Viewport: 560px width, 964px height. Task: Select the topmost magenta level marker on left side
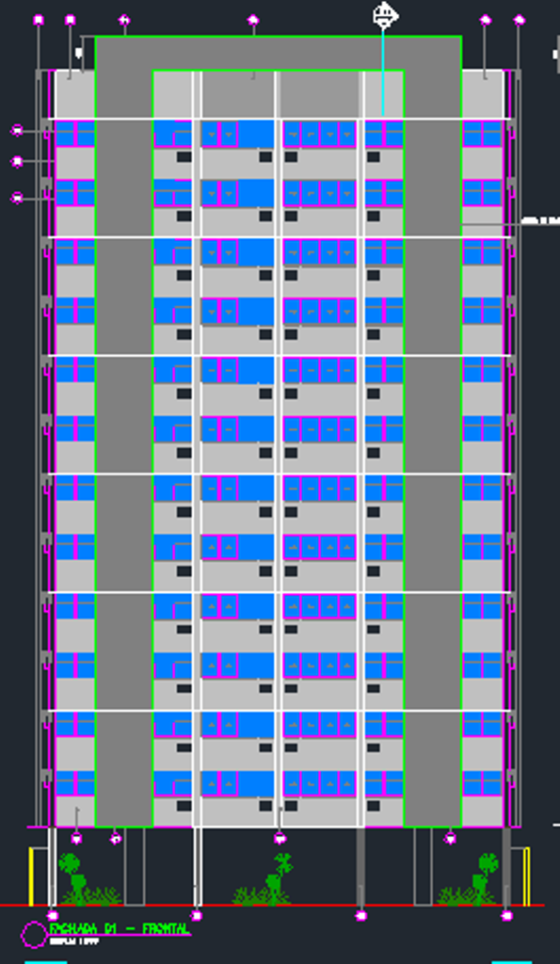pyautogui.click(x=17, y=130)
